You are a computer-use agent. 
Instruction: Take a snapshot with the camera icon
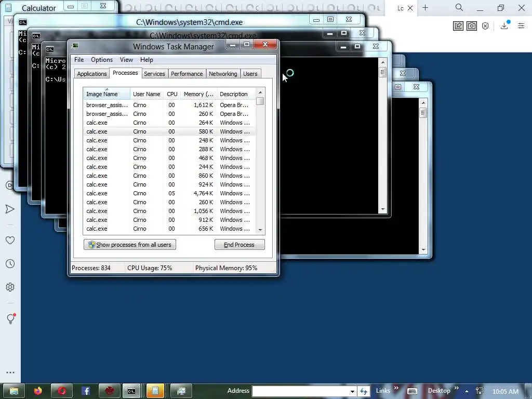click(472, 26)
